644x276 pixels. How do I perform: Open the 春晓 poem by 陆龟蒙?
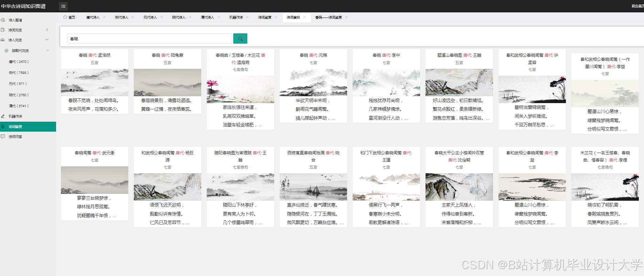click(168, 55)
